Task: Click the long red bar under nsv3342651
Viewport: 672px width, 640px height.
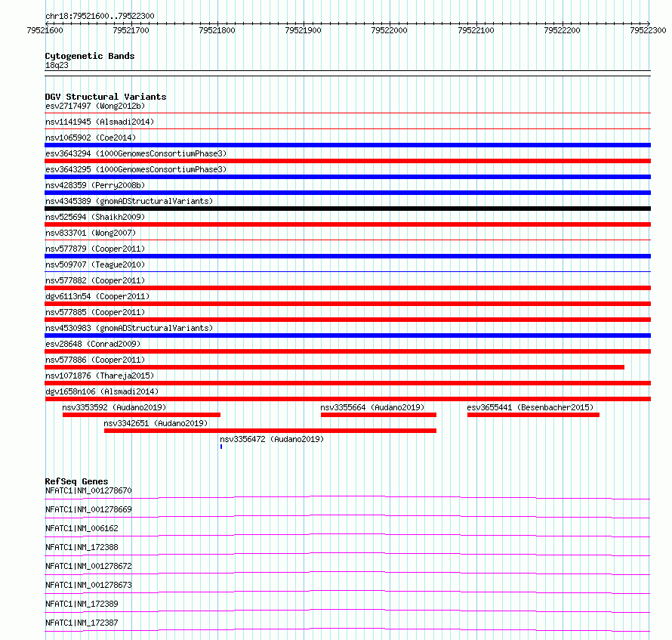Action: point(270,431)
